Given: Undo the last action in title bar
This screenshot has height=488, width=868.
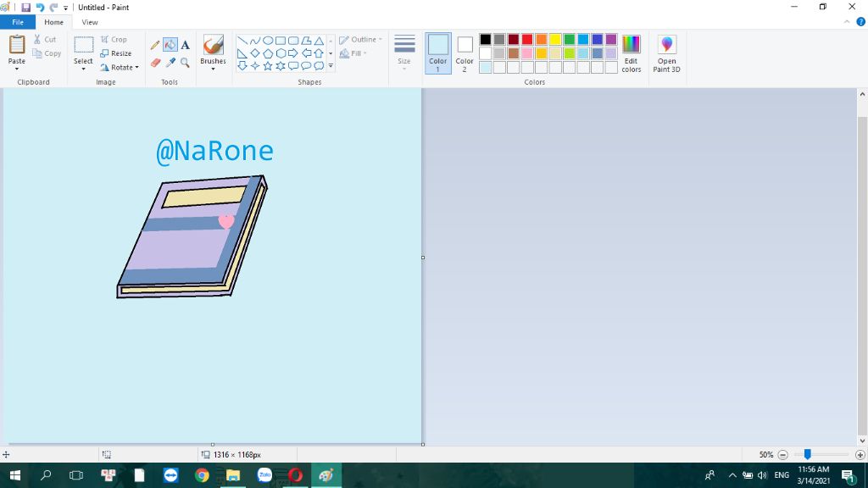Looking at the screenshot, I should click(x=40, y=7).
